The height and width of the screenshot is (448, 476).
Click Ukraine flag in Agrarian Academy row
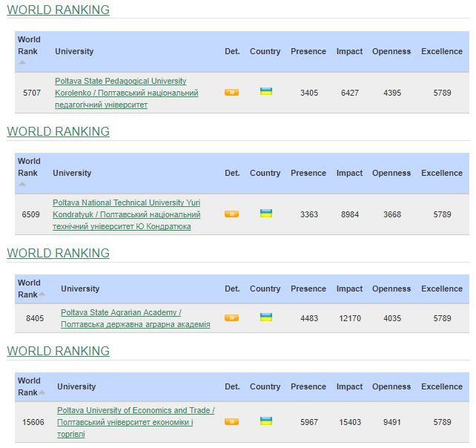(x=266, y=317)
